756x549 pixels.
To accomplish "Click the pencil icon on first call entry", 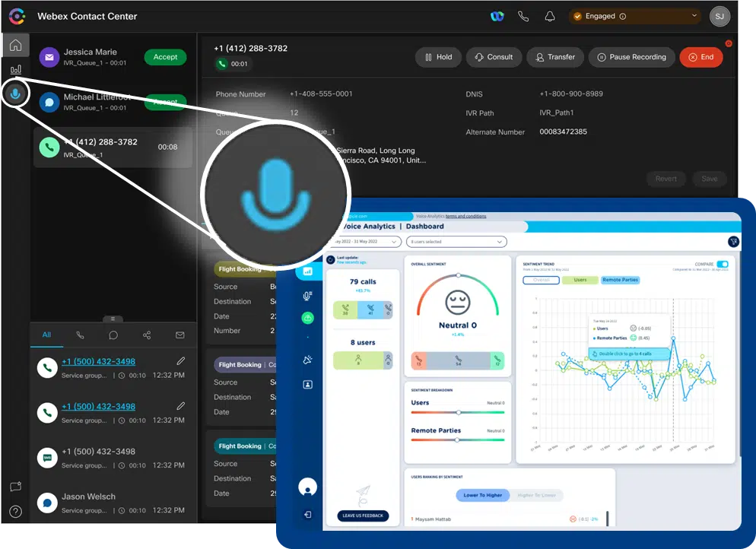I will (x=180, y=361).
